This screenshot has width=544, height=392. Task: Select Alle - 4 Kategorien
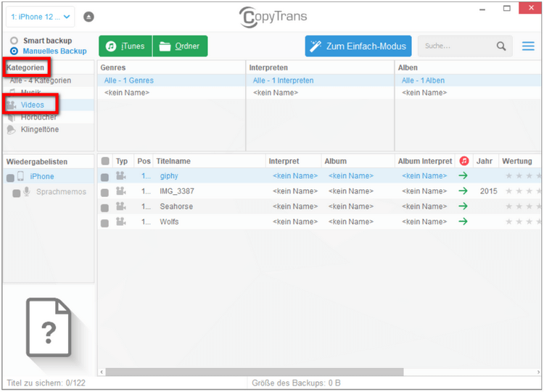click(x=49, y=80)
